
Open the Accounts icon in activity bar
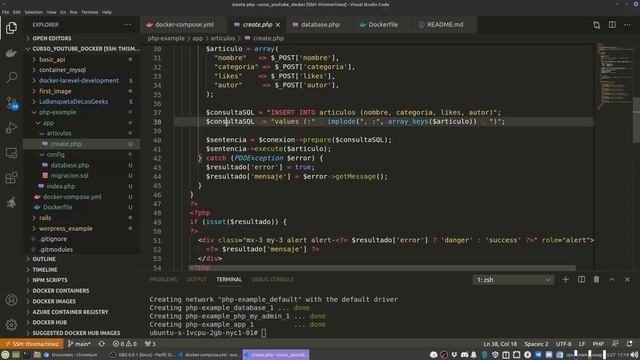pos(11,300)
